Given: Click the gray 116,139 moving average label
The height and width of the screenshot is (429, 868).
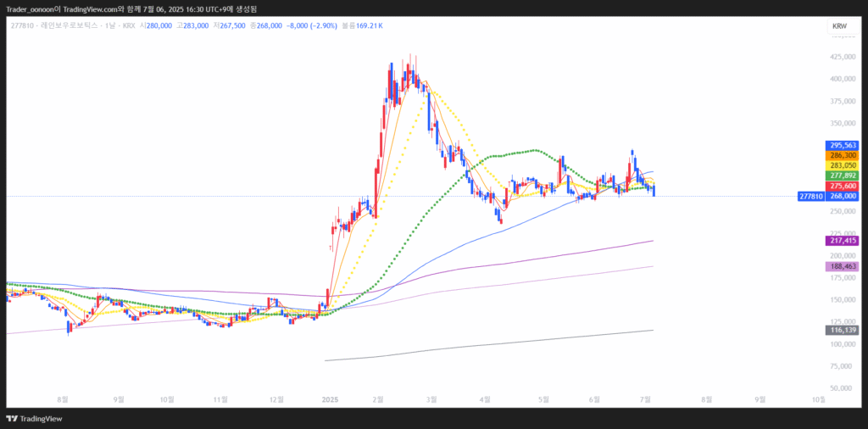Looking at the screenshot, I should (843, 330).
